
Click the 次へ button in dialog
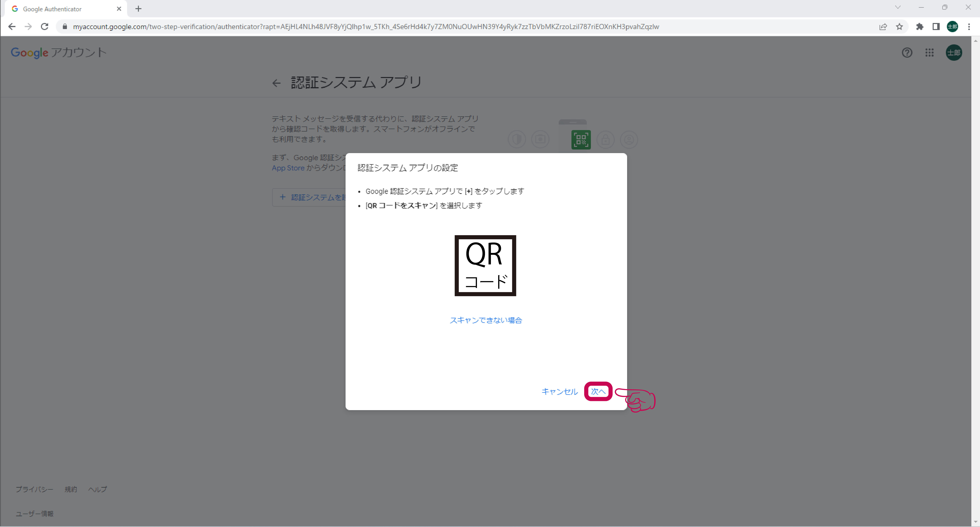point(598,391)
